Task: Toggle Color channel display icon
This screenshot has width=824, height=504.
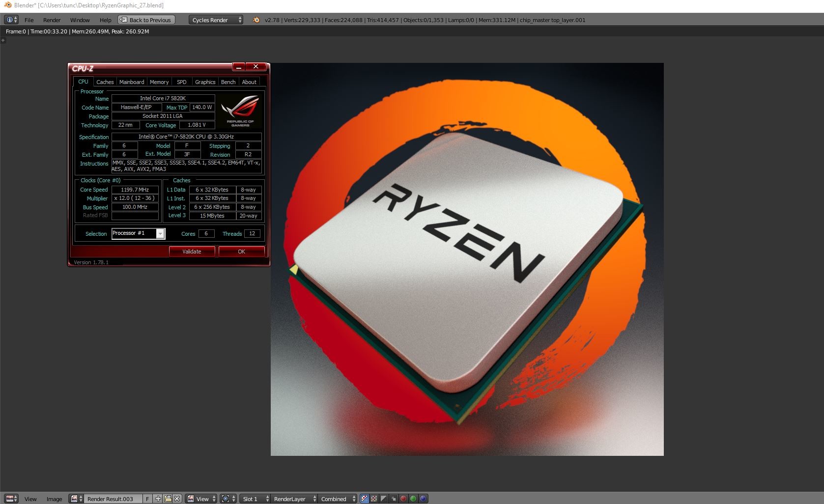Action: point(374,499)
